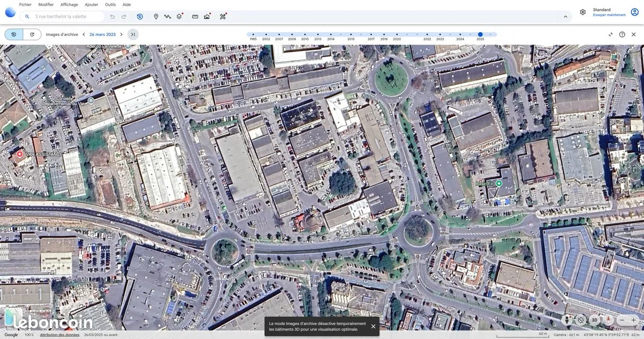The height and width of the screenshot is (339, 644).
Task: Collapse the timeline with the shrink icon
Action: coord(611,34)
